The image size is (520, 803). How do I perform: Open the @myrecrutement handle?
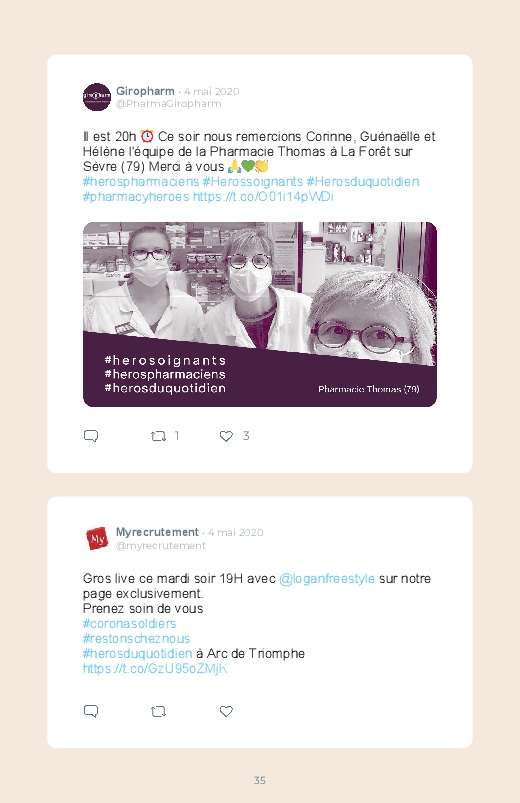click(x=161, y=546)
